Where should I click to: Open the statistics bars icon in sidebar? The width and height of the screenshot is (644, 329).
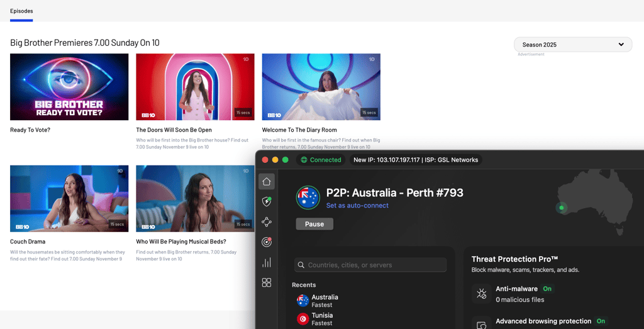pyautogui.click(x=267, y=262)
